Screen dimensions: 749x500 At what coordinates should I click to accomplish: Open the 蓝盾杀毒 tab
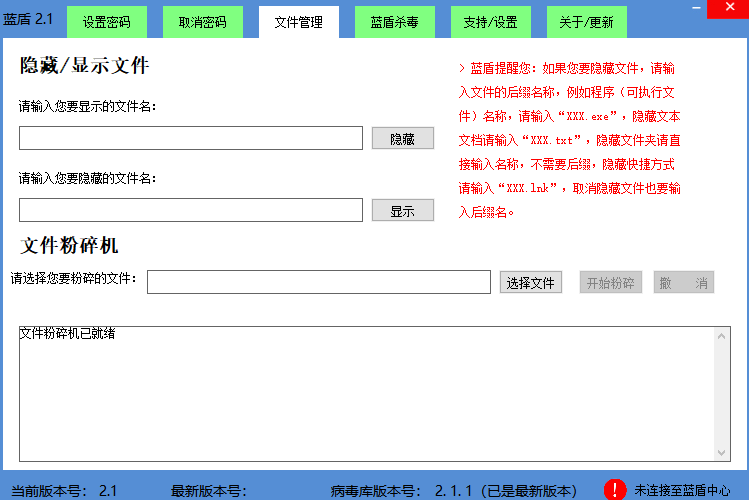[395, 22]
